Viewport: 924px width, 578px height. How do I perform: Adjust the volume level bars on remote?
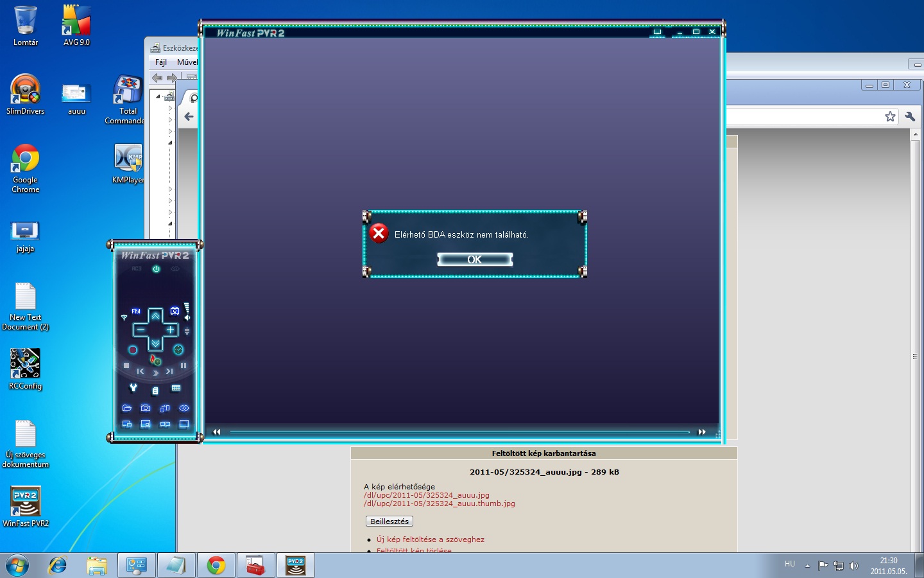[x=187, y=308]
